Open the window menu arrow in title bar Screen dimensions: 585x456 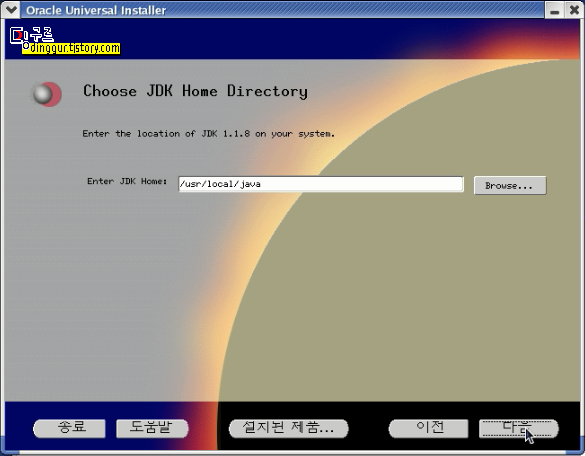(x=11, y=9)
